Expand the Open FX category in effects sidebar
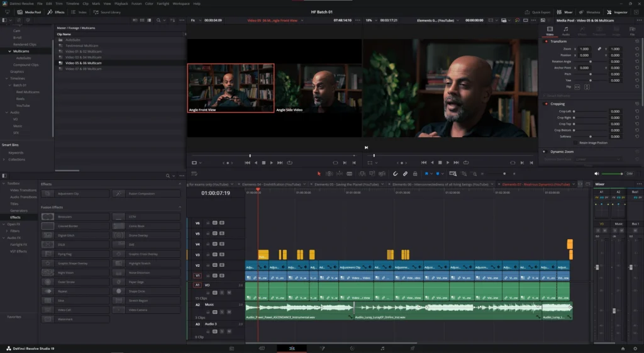The height and width of the screenshot is (353, 644). click(x=4, y=224)
